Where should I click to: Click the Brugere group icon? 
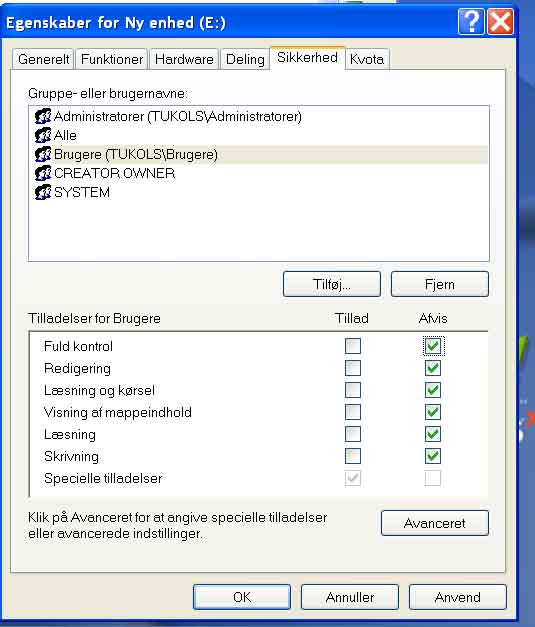43,154
